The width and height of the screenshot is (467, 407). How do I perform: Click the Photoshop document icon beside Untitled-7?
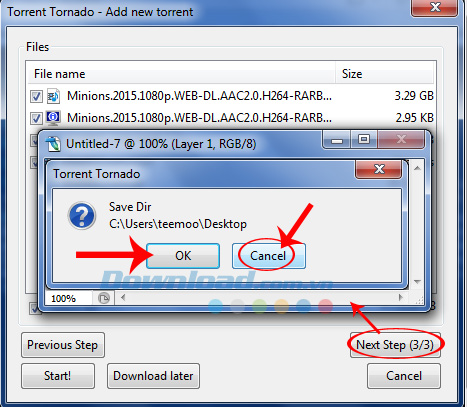[53, 144]
